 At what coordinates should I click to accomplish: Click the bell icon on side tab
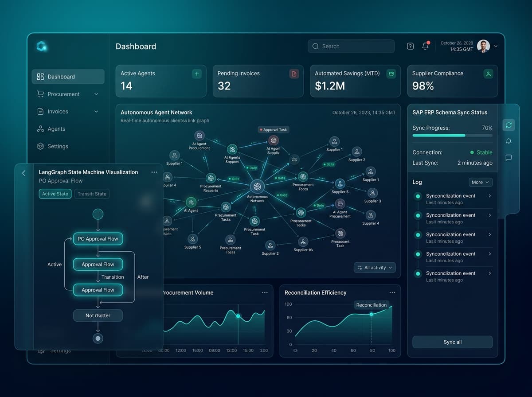click(509, 141)
